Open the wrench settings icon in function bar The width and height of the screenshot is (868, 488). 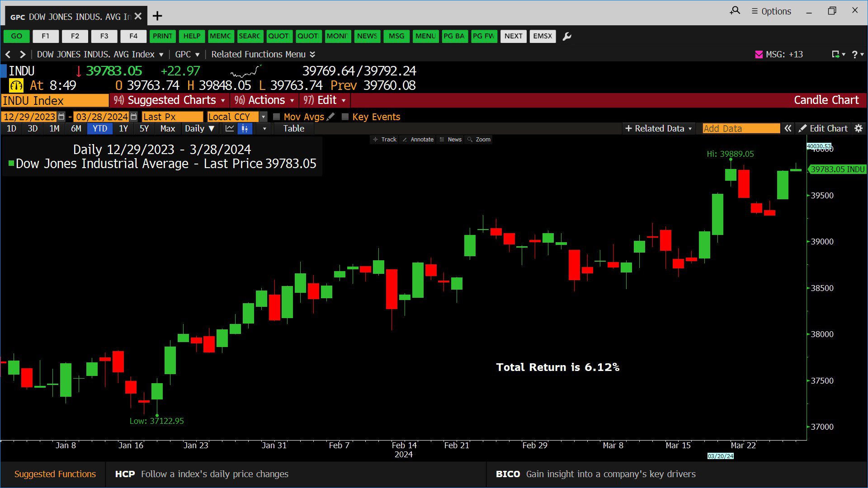567,36
